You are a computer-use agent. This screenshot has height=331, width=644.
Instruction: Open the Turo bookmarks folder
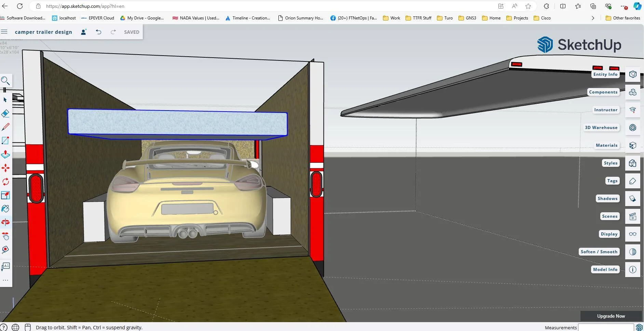[x=445, y=18]
